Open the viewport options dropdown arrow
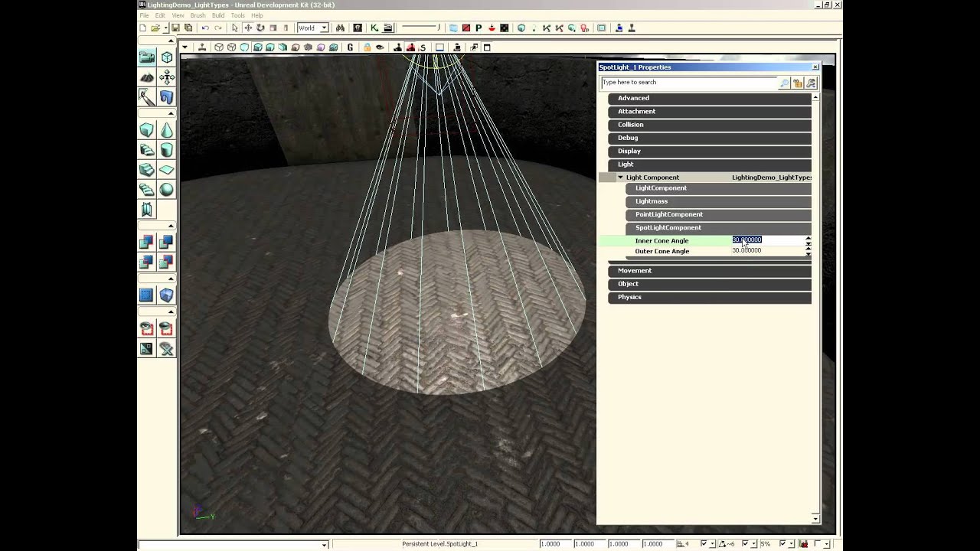The width and height of the screenshot is (980, 551). click(185, 47)
